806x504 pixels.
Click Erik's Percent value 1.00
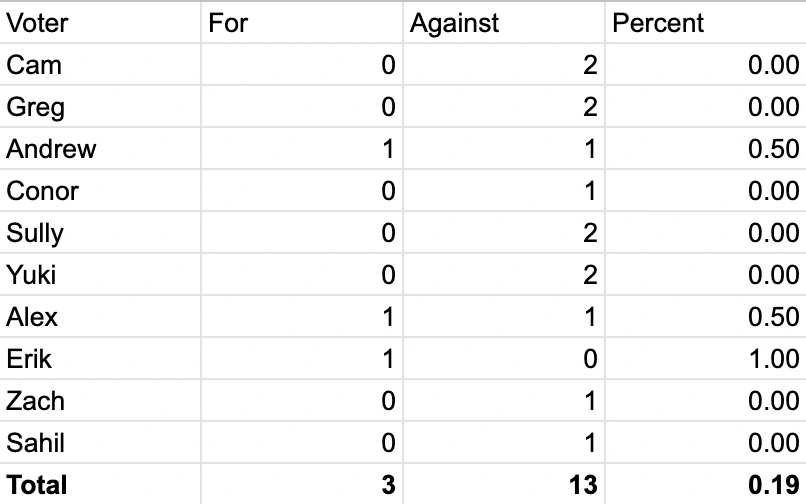coord(705,359)
